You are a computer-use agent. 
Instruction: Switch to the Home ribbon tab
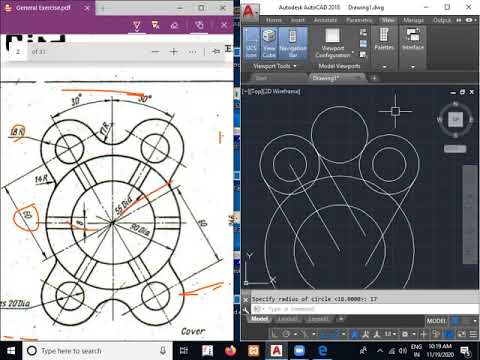[274, 20]
